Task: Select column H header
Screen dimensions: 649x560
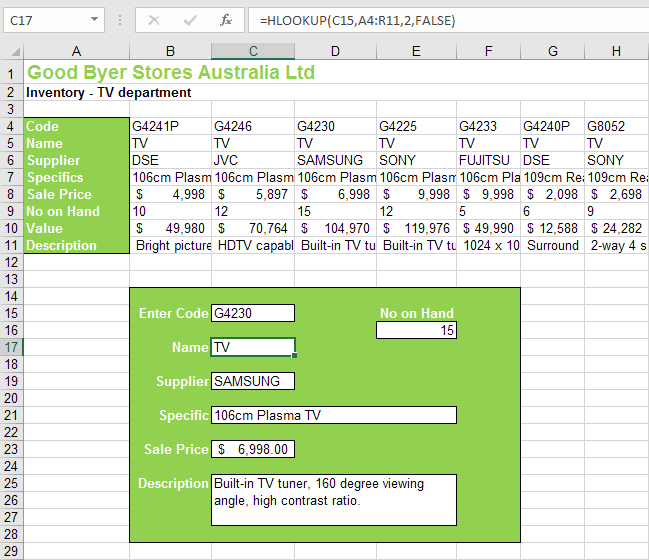Action: click(x=617, y=51)
